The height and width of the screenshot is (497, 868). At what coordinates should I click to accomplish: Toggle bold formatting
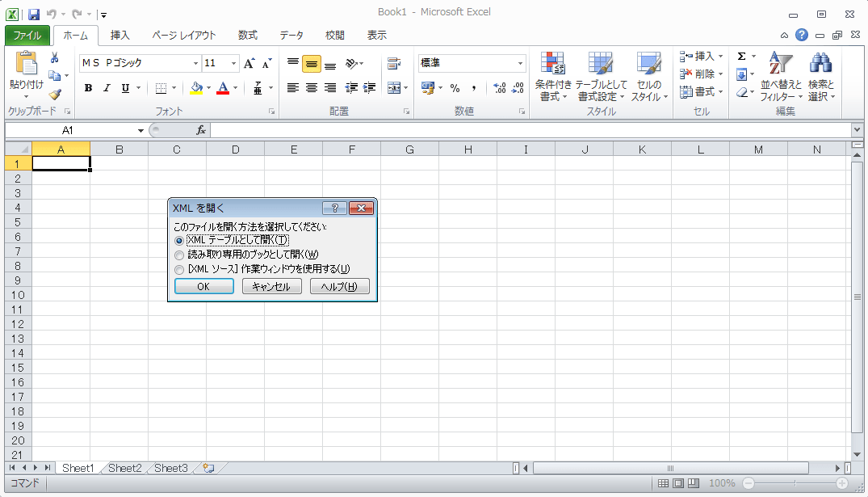88,87
